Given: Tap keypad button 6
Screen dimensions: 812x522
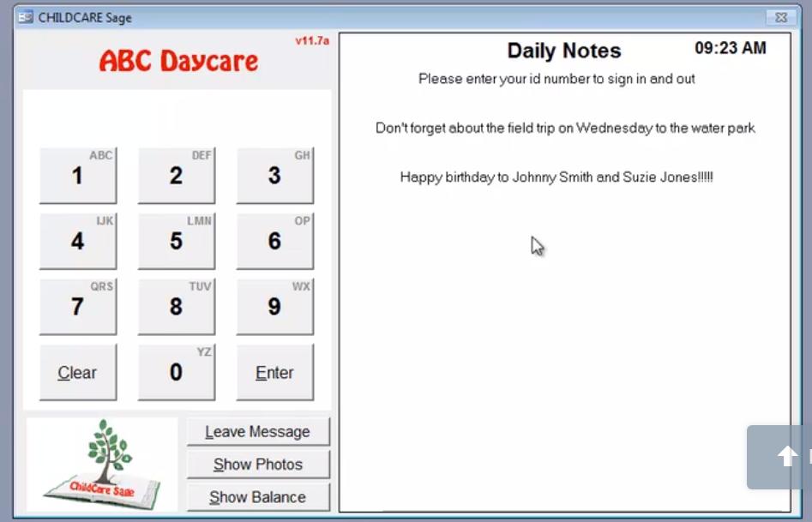Looking at the screenshot, I should click(275, 241).
